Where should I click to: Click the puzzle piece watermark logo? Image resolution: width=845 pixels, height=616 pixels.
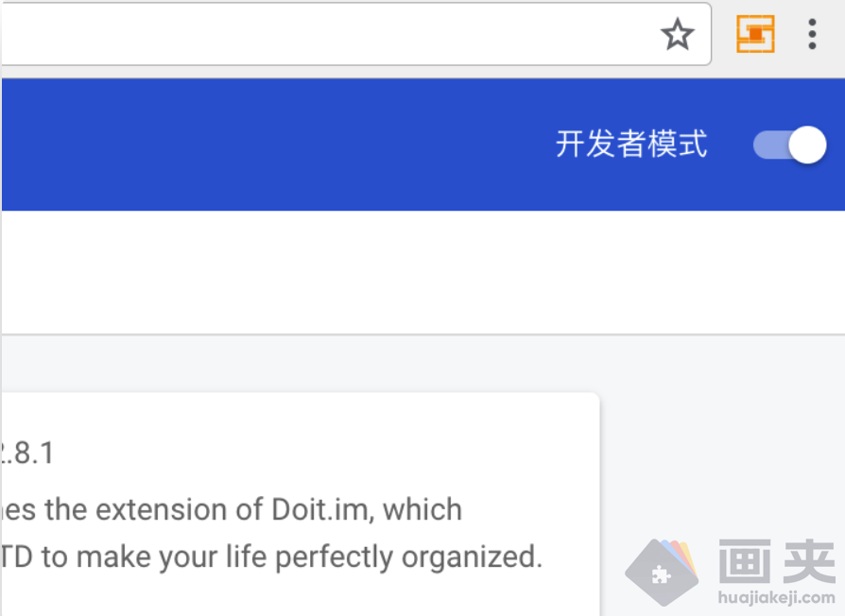click(x=662, y=572)
